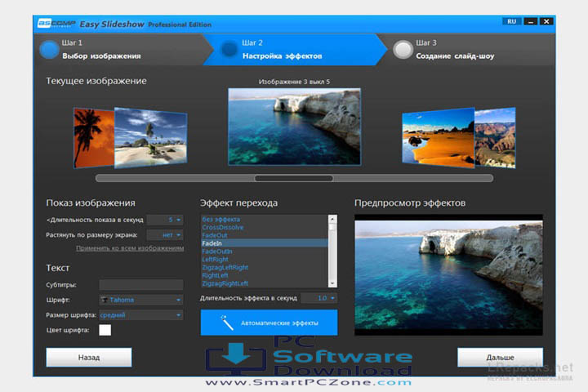The width and height of the screenshot is (588, 392).
Task: Click the ASCOMP logo in title bar
Action: point(56,23)
